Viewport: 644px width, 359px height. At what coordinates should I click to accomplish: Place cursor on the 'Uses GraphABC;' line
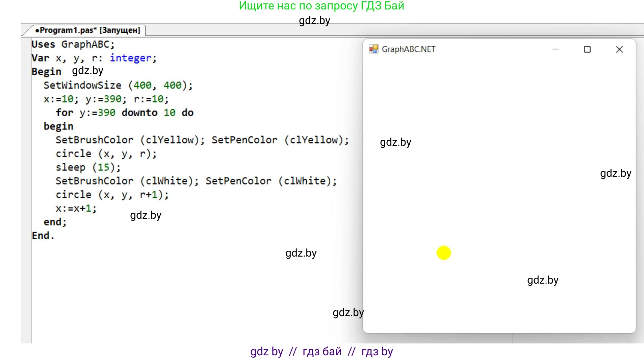click(73, 44)
